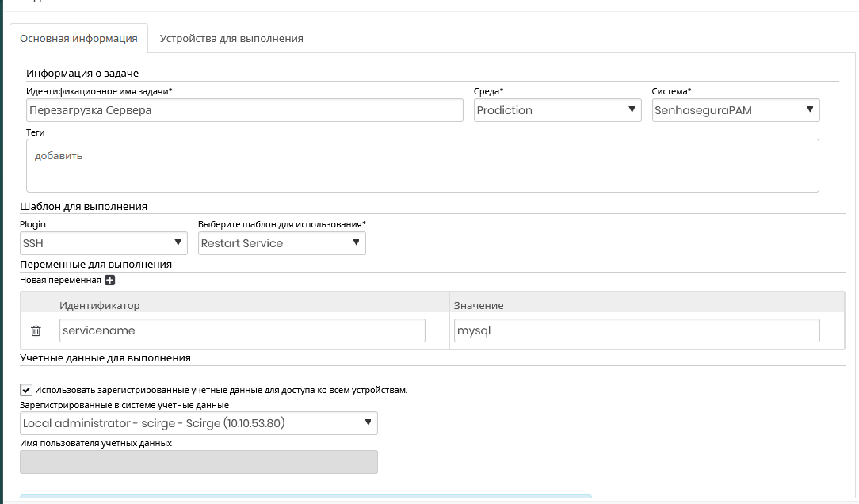
Task: Open the template dropdown showing Restart Service
Action: click(281, 243)
